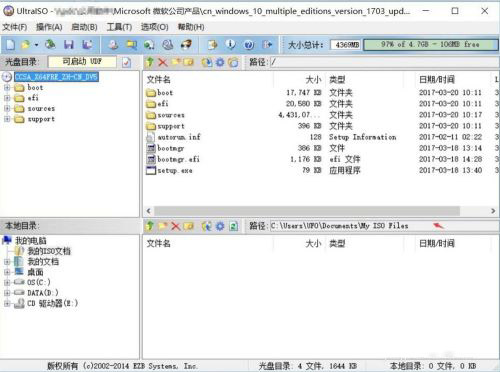Open the dropdown arrow beside Open icon
Screen dimensions: 500x372
pyautogui.click(x=36, y=45)
